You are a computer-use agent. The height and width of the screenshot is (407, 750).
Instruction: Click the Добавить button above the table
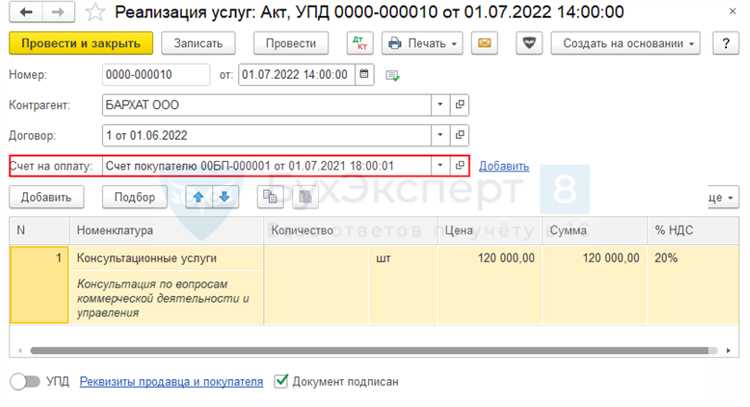point(46,197)
